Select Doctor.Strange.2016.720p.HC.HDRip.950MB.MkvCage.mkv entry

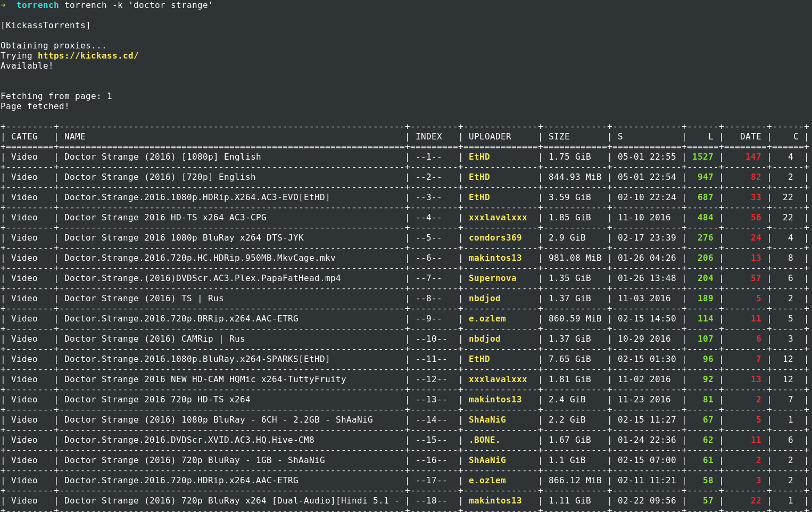click(200, 258)
